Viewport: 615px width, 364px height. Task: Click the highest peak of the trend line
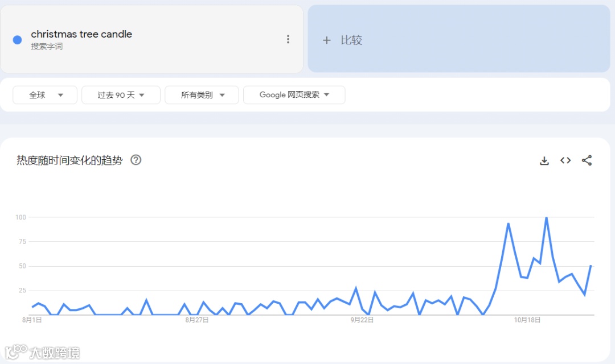pyautogui.click(x=546, y=218)
